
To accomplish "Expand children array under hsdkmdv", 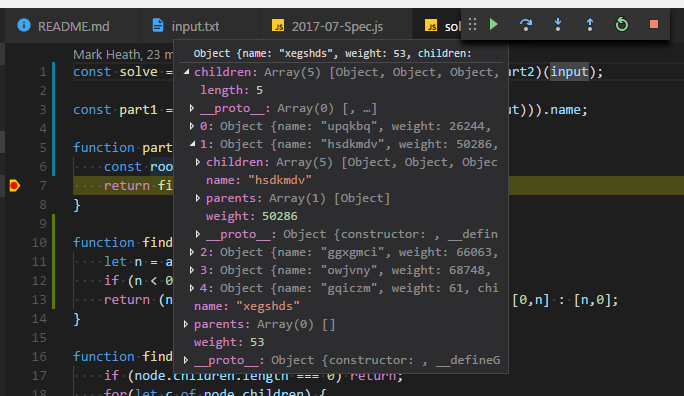I will [198, 162].
